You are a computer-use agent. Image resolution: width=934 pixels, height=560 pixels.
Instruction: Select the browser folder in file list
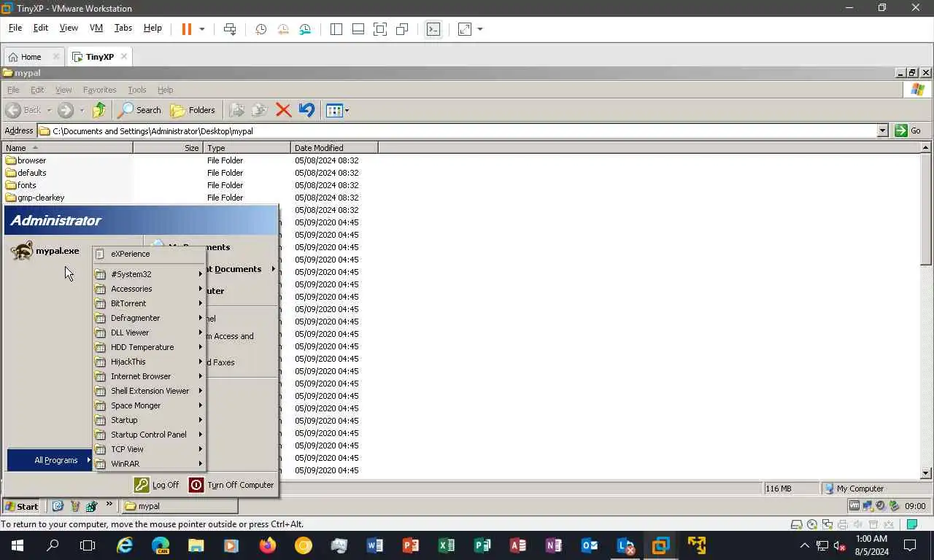[x=26, y=160]
